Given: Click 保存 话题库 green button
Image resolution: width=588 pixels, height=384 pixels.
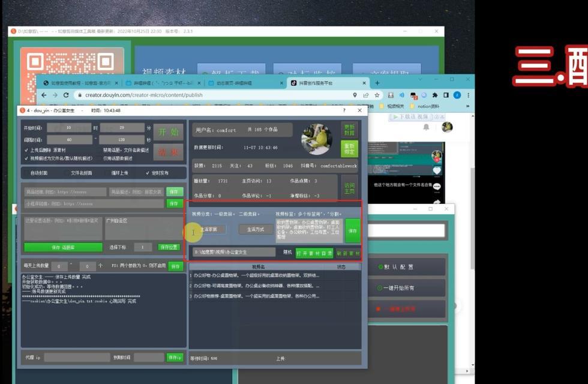Looking at the screenshot, I should click(x=63, y=247).
